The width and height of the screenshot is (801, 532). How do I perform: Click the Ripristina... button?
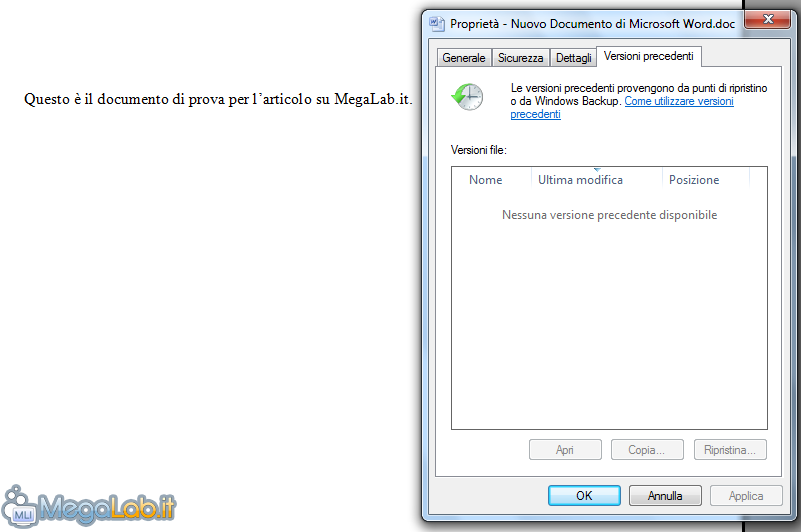(x=730, y=450)
